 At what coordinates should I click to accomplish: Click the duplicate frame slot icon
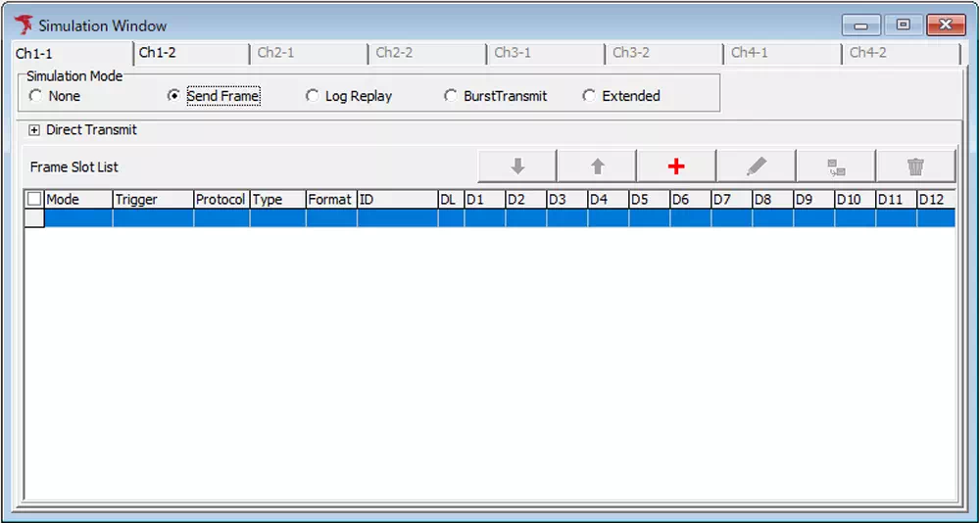coord(836,166)
